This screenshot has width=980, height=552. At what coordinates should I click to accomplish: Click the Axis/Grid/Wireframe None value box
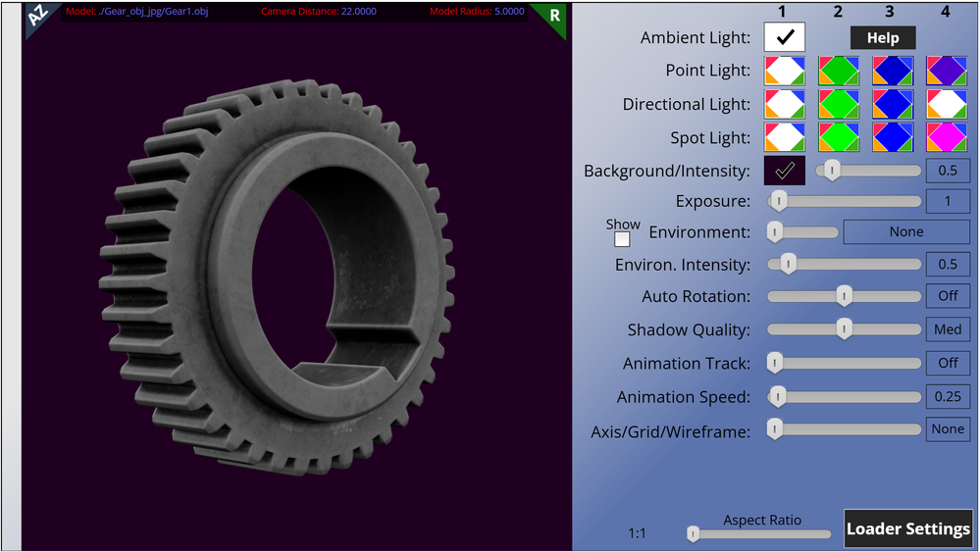coord(948,429)
